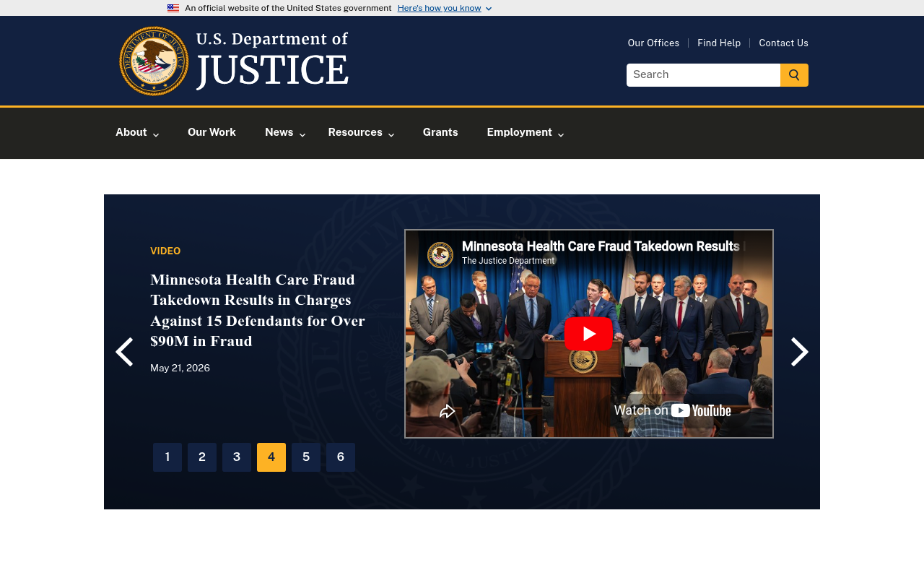
Task: Click the Our Offices link
Action: tap(653, 43)
